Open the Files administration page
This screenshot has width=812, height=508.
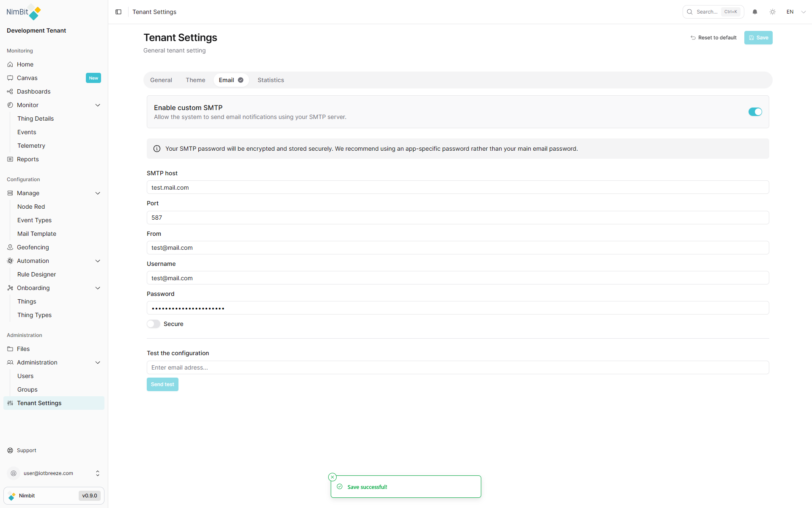point(23,348)
